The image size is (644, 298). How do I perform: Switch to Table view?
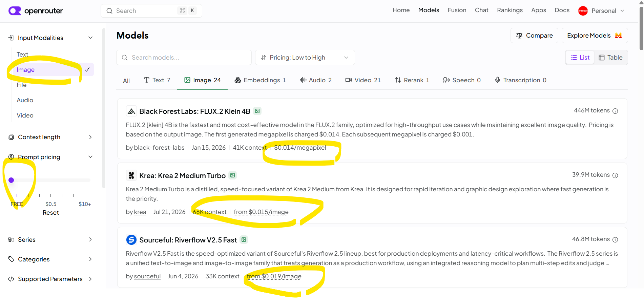610,58
